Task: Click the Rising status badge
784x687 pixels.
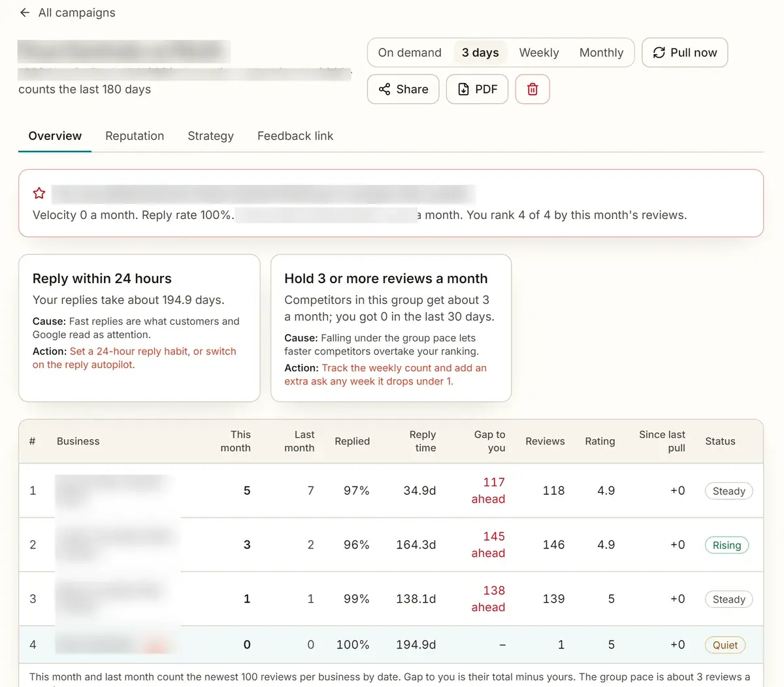Action: click(x=727, y=545)
